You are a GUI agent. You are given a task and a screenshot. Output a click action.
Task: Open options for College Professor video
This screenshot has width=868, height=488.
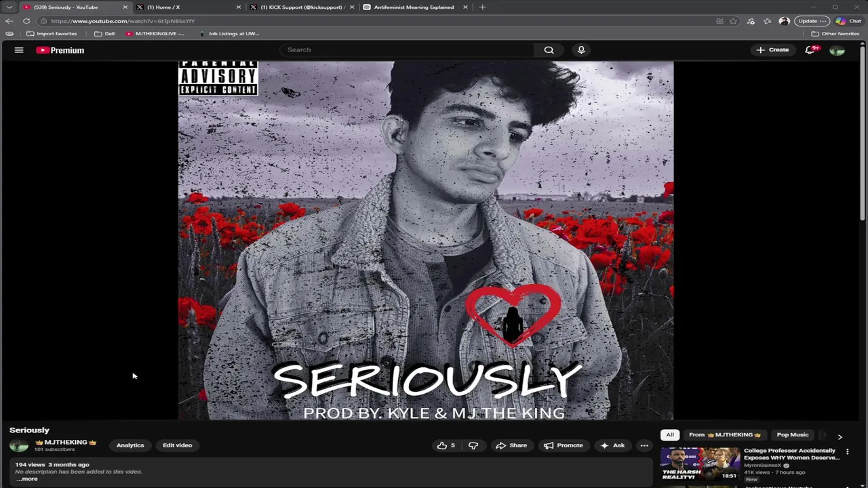(847, 451)
